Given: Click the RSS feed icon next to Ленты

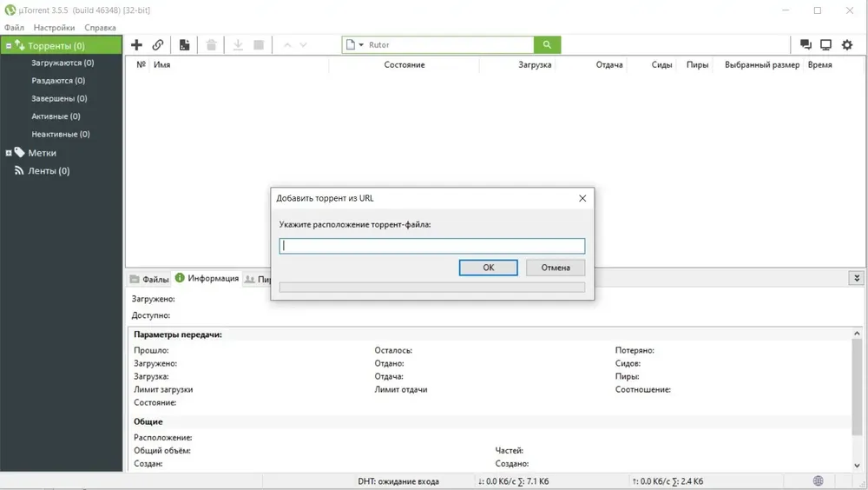Looking at the screenshot, I should point(19,171).
